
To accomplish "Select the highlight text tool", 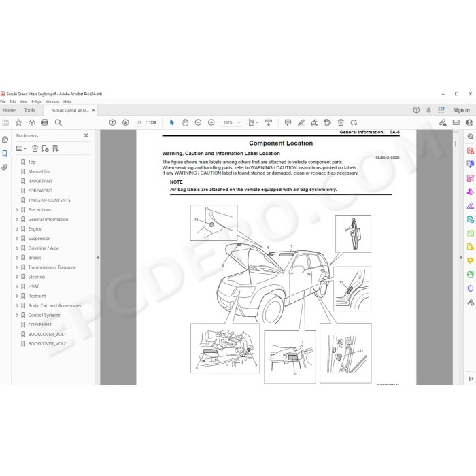I will 301,122.
